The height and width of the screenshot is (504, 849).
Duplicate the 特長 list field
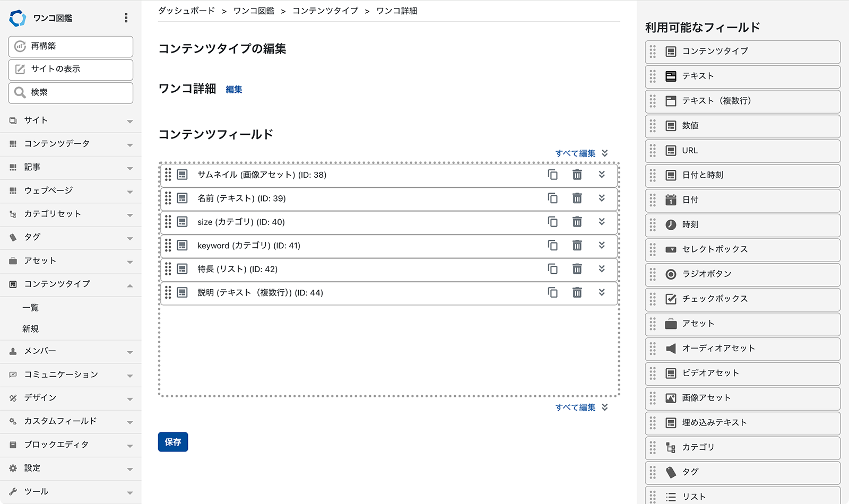tap(552, 269)
